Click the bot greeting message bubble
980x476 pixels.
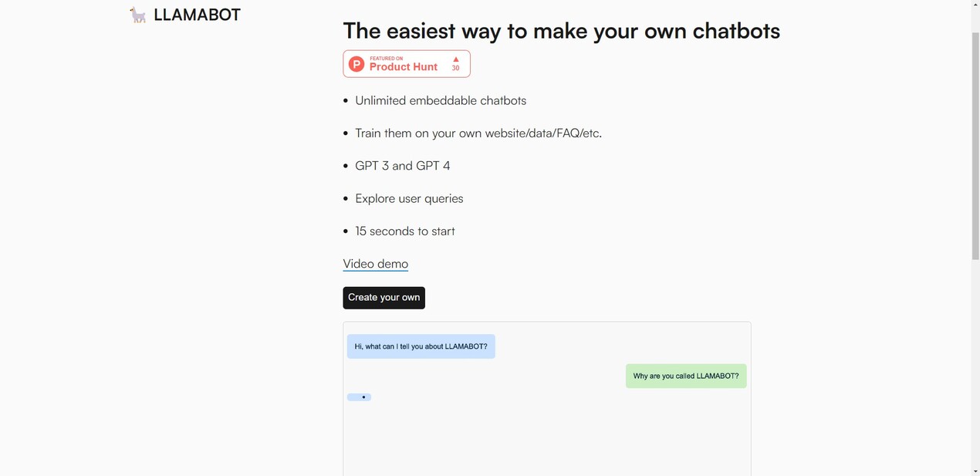[421, 346]
